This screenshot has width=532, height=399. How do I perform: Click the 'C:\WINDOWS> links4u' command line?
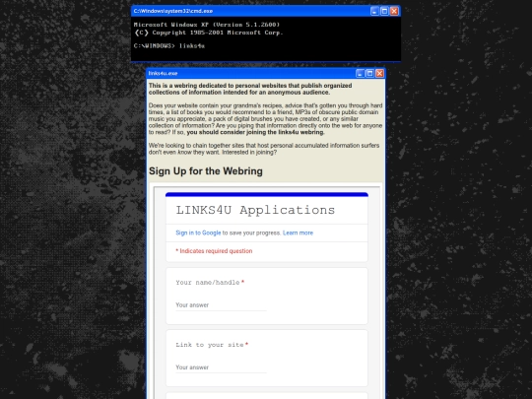(169, 45)
